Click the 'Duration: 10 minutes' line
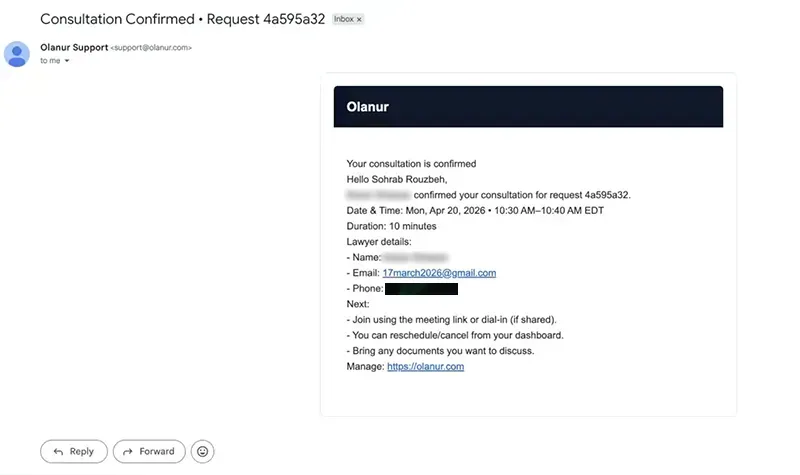Viewport: 800px width, 475px height. tap(391, 226)
